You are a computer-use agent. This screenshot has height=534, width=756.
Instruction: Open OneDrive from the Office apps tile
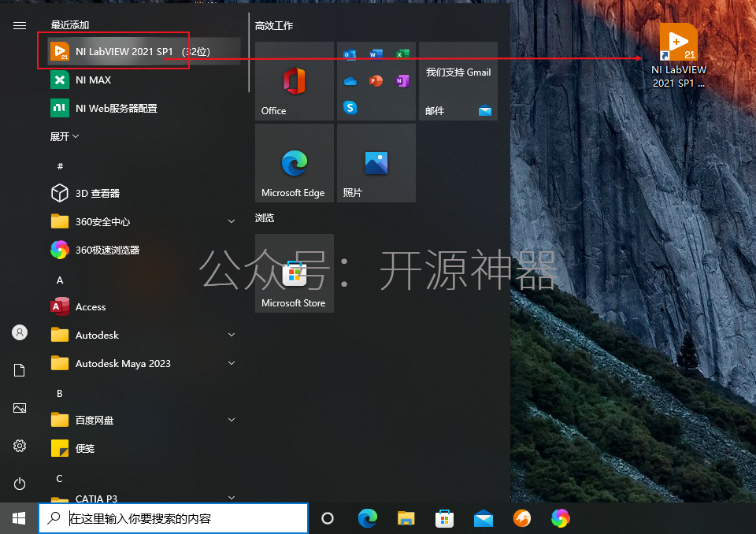(x=350, y=81)
